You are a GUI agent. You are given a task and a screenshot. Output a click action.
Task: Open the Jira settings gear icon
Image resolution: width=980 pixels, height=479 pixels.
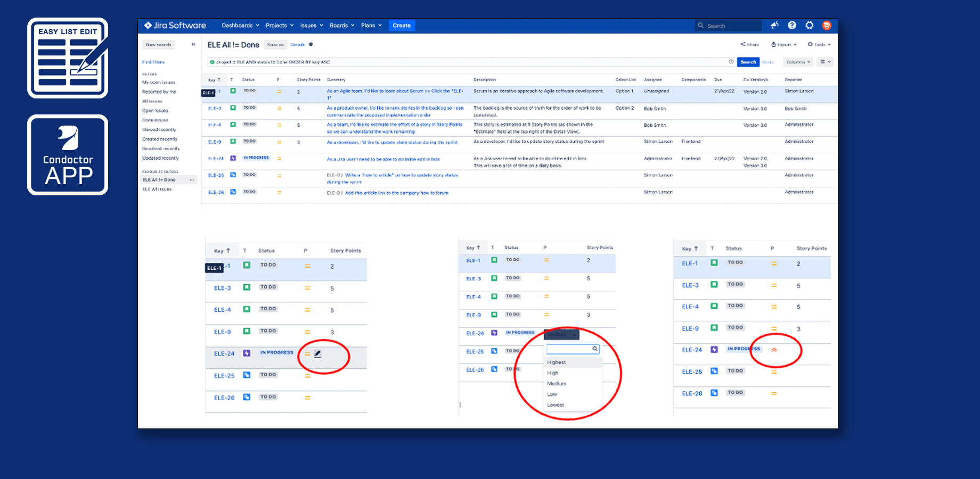tap(810, 25)
